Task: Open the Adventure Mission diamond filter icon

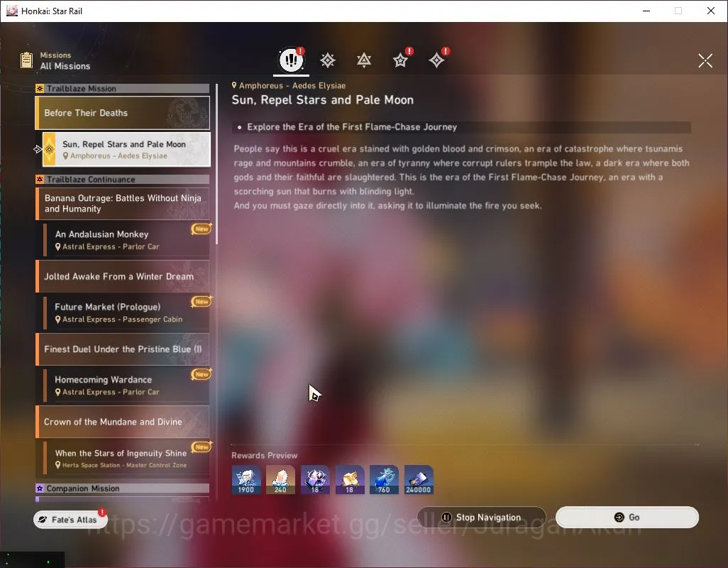Action: (x=436, y=60)
